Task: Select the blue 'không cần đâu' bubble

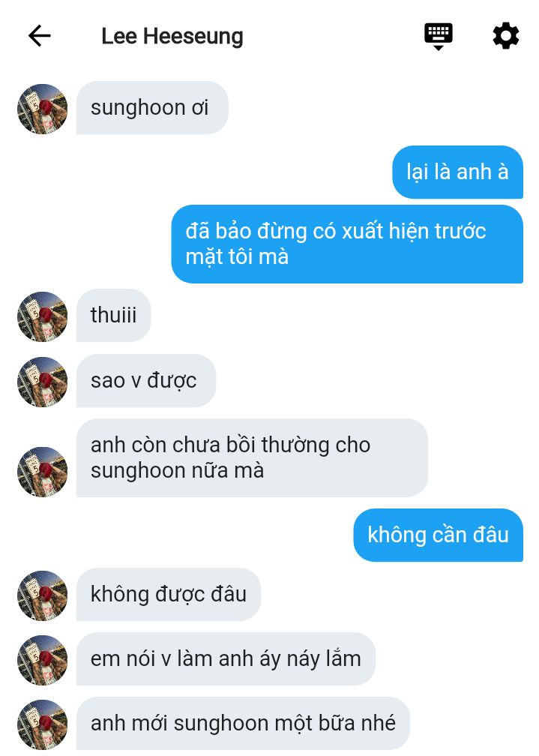Action: [439, 535]
